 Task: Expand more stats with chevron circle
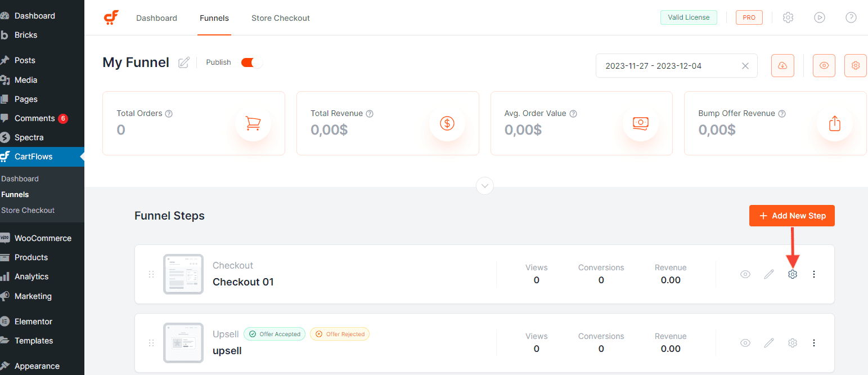point(485,186)
